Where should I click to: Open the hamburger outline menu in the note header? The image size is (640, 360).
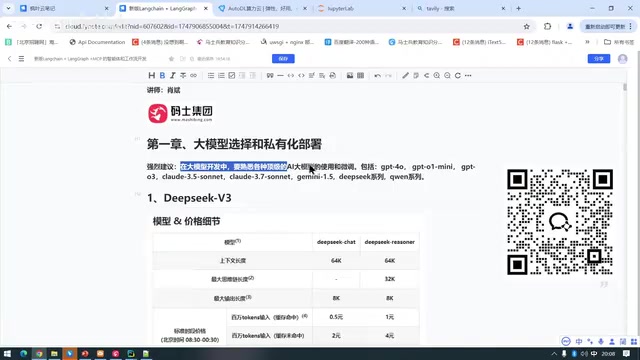(x=21, y=59)
